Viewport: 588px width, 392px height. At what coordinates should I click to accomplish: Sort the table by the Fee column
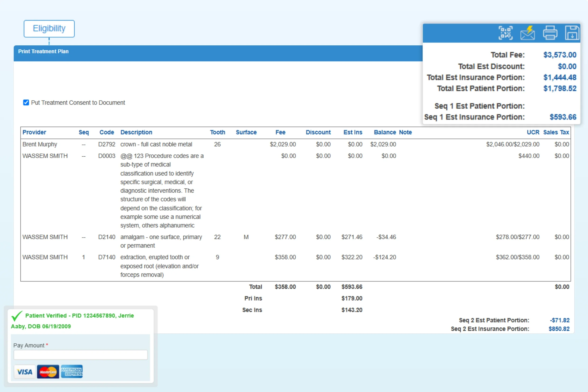pos(281,132)
